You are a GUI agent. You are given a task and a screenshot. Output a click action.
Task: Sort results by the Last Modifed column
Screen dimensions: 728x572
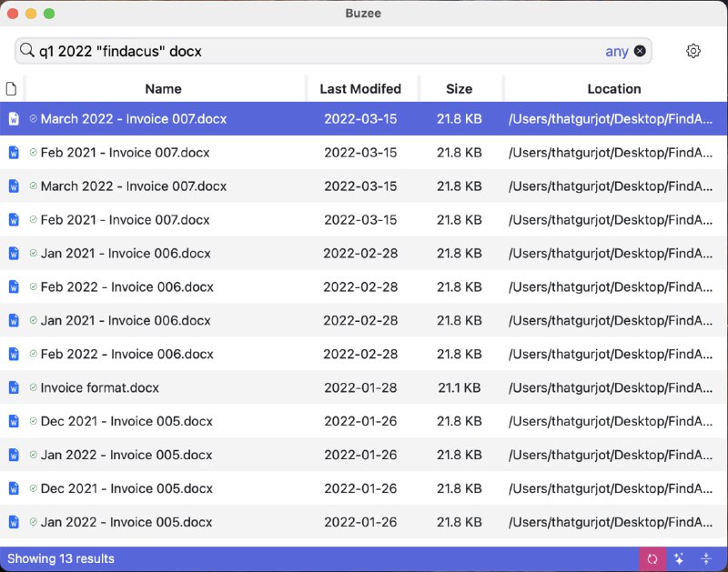pos(360,88)
